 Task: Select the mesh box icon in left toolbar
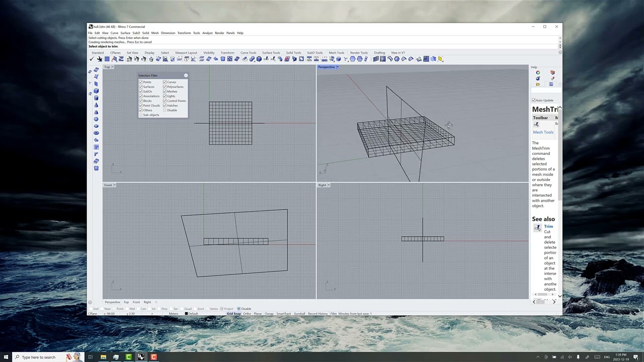(96, 90)
